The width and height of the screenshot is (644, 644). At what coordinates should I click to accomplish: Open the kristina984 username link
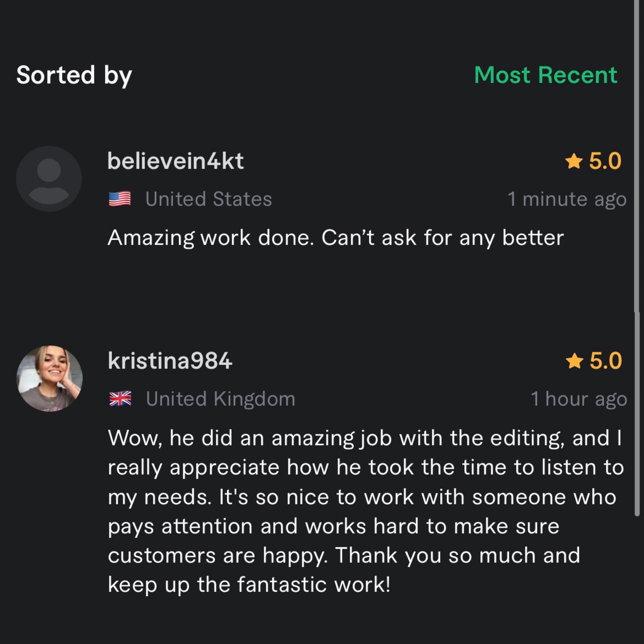[170, 361]
